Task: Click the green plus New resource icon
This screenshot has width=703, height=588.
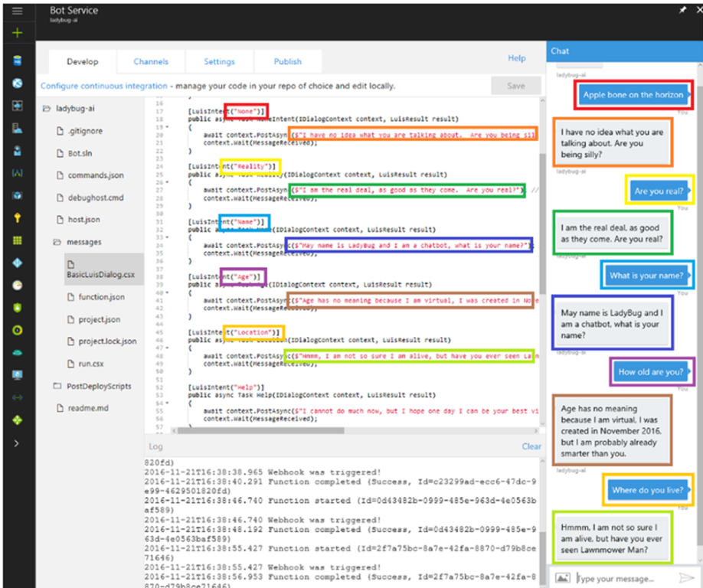Action: click(x=17, y=33)
